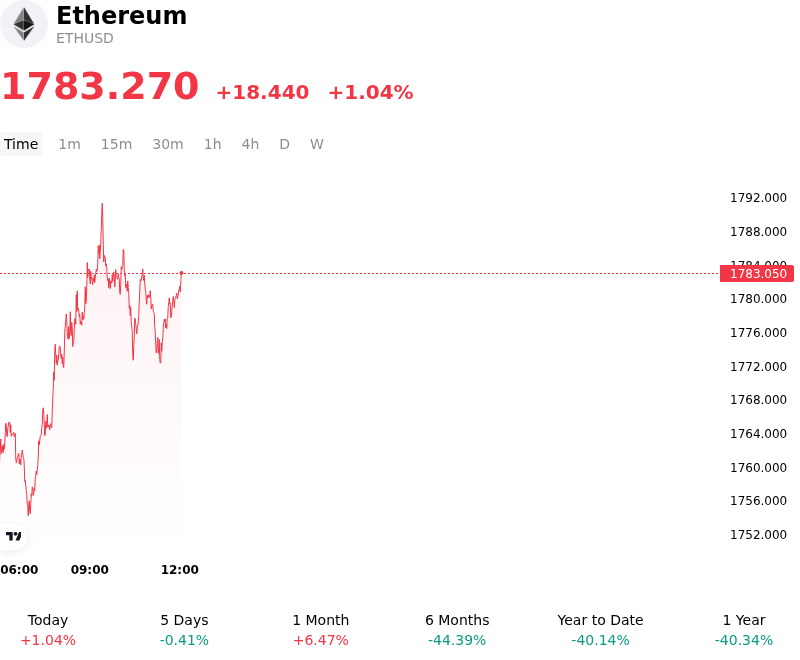The image size is (800, 660).
Task: Choose the 30m interval tab
Action: pos(168,144)
